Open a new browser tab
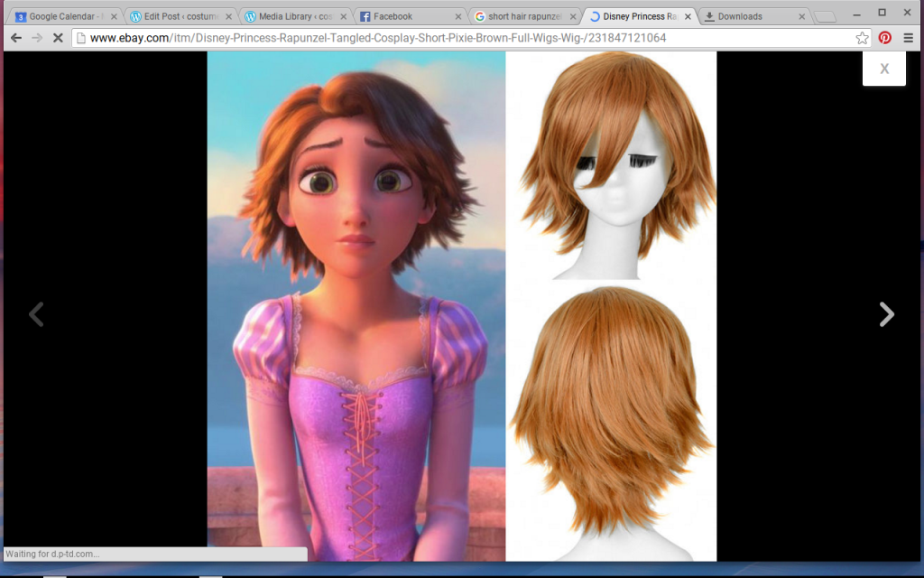 (x=824, y=14)
